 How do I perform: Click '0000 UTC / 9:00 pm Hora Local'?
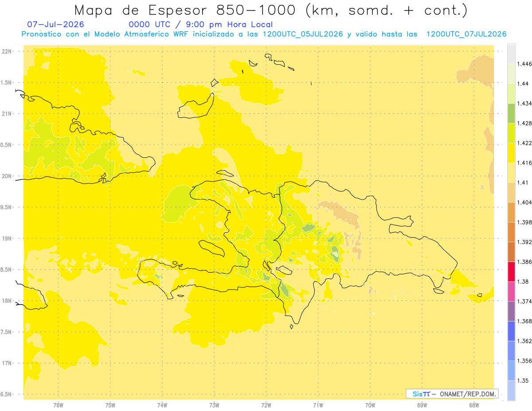click(201, 25)
